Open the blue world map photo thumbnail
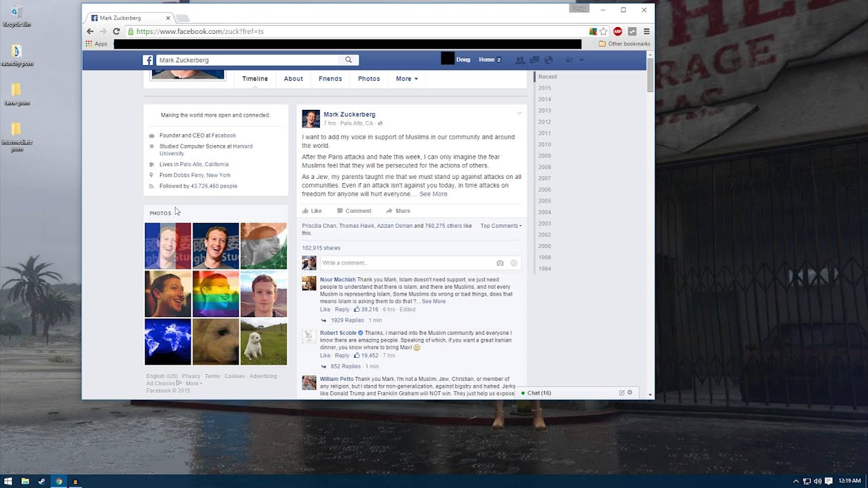The height and width of the screenshot is (488, 868). click(167, 342)
